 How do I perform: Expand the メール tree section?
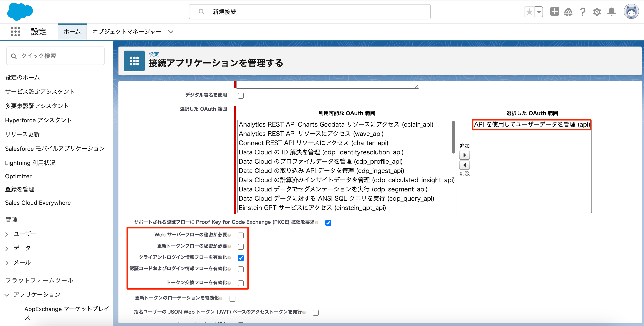point(7,263)
